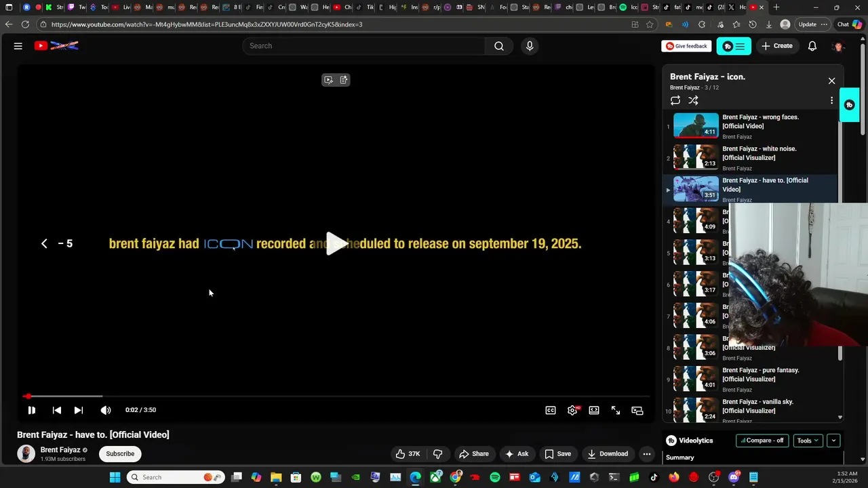Click Give feedback button
This screenshot has height=488, width=868.
686,46
